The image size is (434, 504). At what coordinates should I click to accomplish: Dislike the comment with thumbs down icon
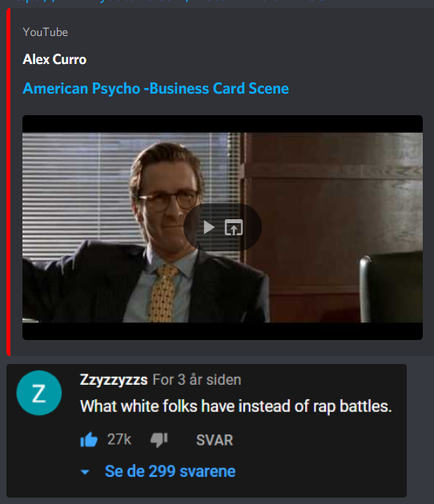[x=159, y=440]
